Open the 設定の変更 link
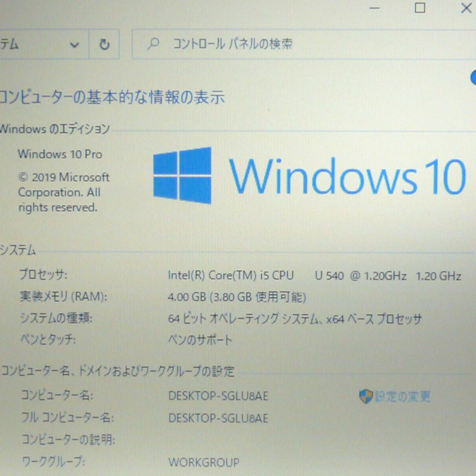The width and height of the screenshot is (476, 476). (403, 396)
